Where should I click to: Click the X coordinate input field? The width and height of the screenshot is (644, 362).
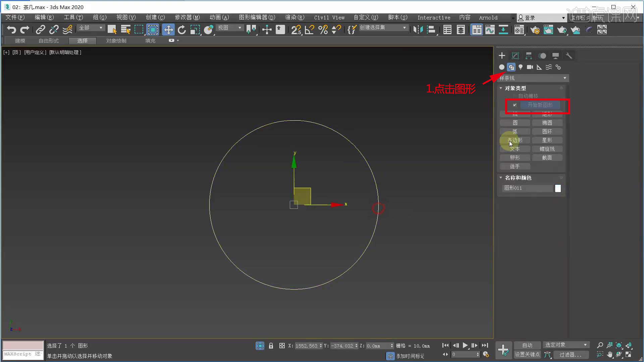pos(307,346)
